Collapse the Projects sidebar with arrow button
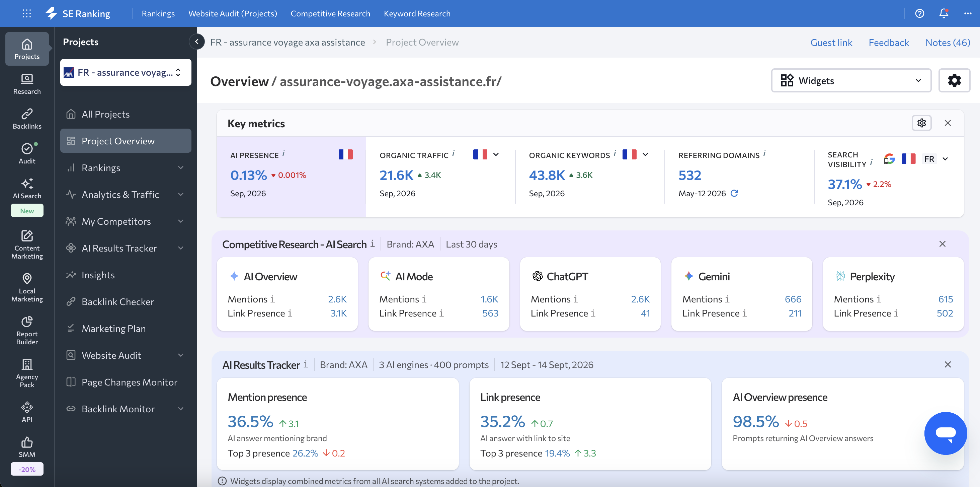 [197, 42]
